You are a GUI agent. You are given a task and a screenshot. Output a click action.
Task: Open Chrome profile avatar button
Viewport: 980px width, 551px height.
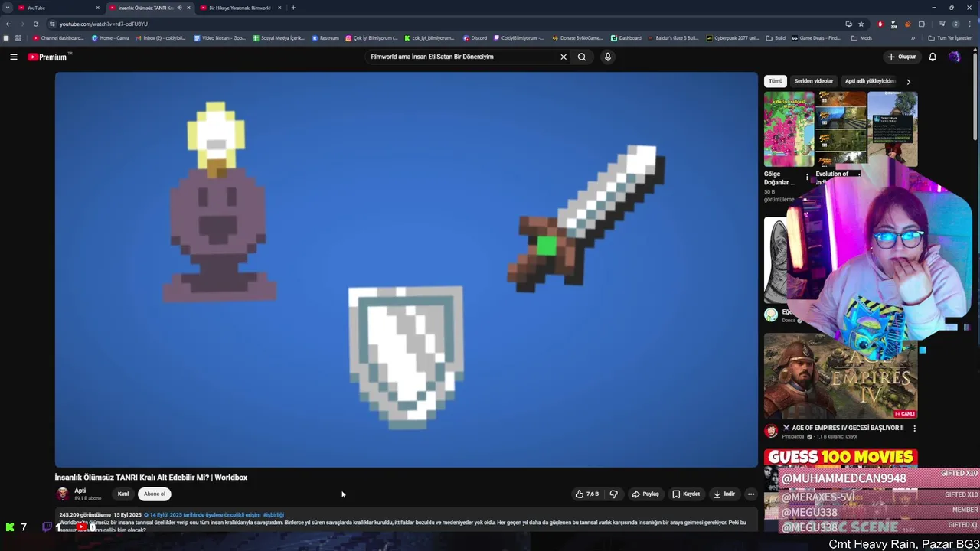coord(955,24)
